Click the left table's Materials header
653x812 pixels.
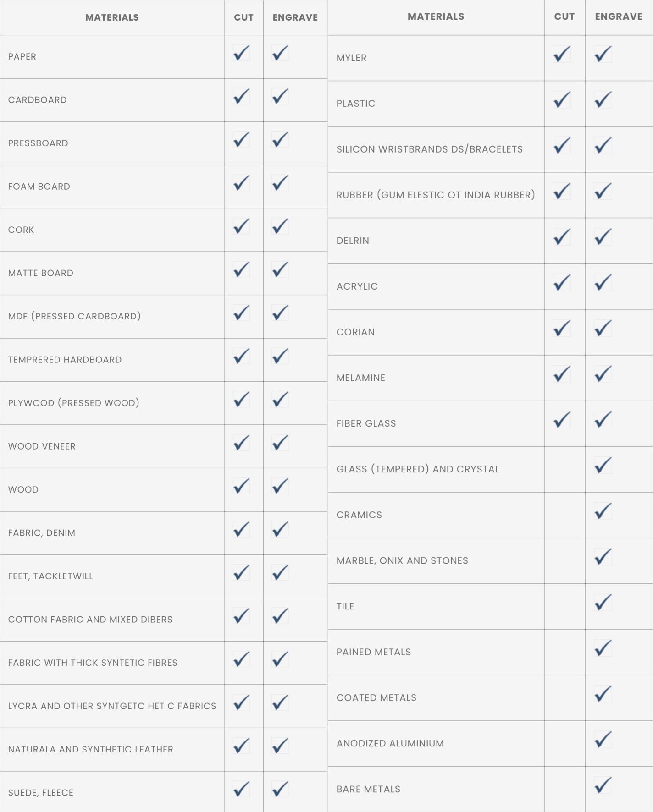pos(112,17)
